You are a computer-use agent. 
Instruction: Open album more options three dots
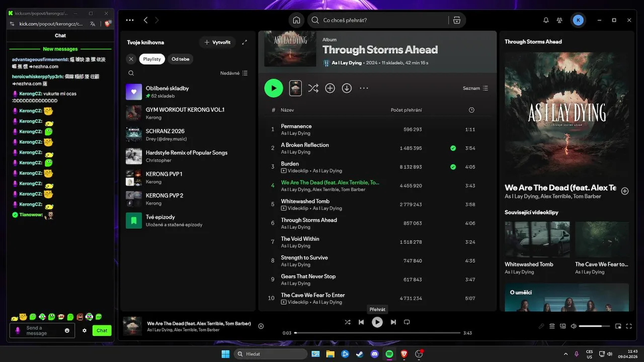click(x=364, y=88)
